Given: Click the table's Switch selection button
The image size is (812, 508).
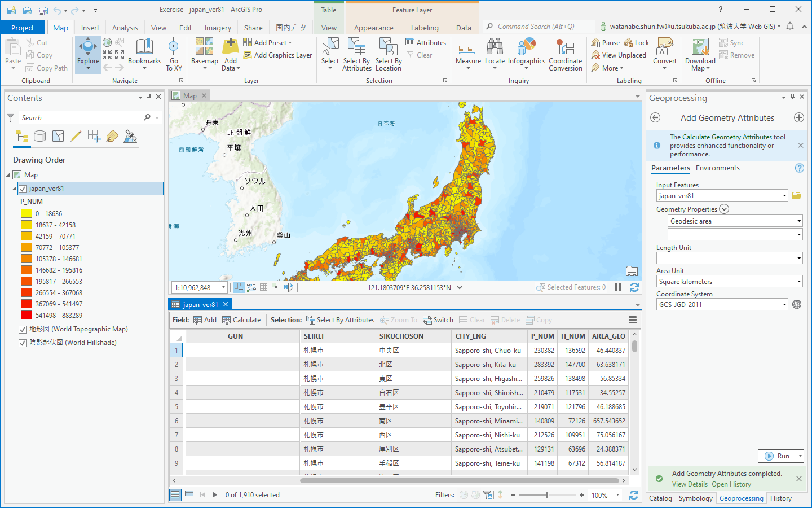Looking at the screenshot, I should pyautogui.click(x=438, y=320).
